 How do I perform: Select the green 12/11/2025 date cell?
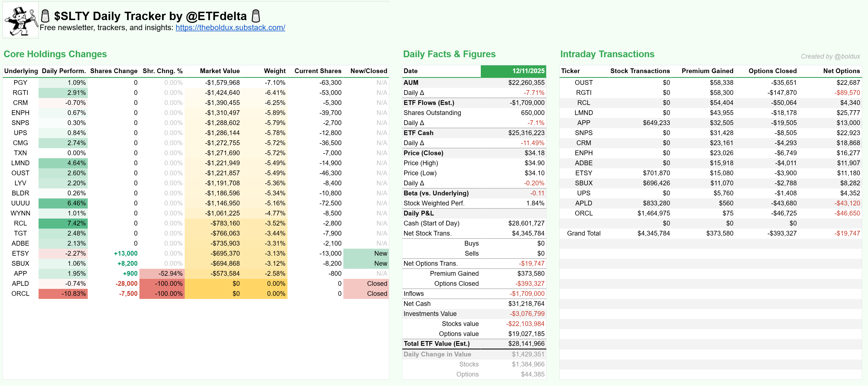click(x=513, y=71)
